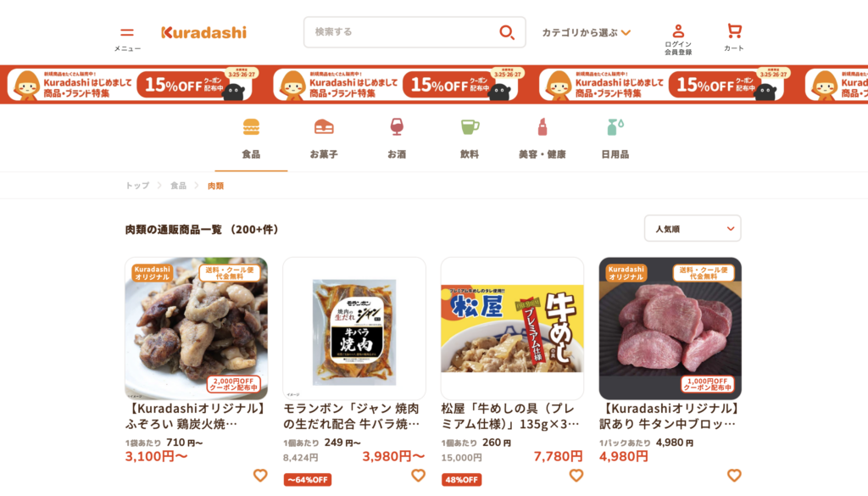868x496 pixels.
Task: Toggle heart on モランボン 牛バラ焼肉 product
Action: click(x=418, y=475)
